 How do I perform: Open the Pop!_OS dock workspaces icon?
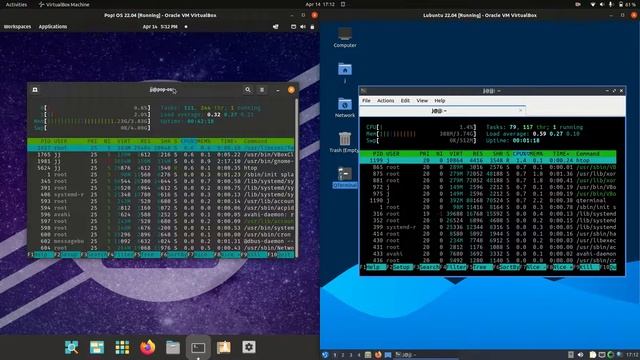tap(97, 347)
